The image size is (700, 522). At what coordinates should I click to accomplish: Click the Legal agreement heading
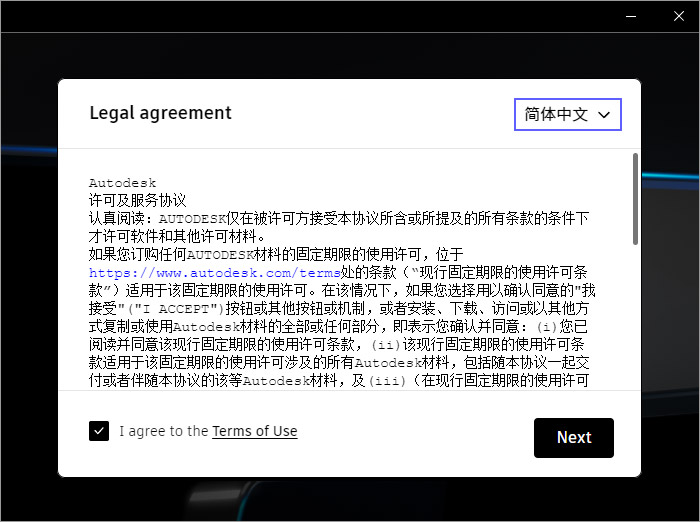tap(160, 113)
